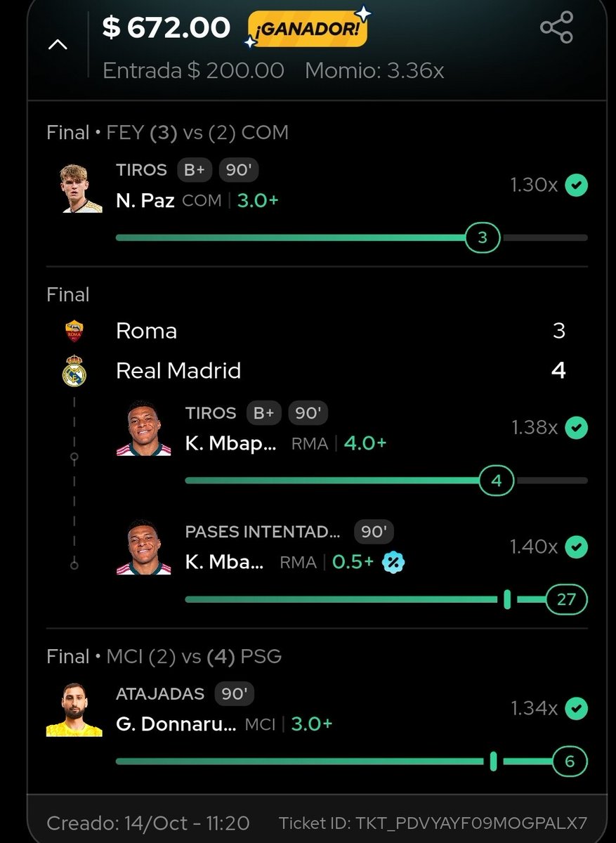Click the B+ tag on the Mbappé TIROS pick
The width and height of the screenshot is (616, 843).
(264, 413)
